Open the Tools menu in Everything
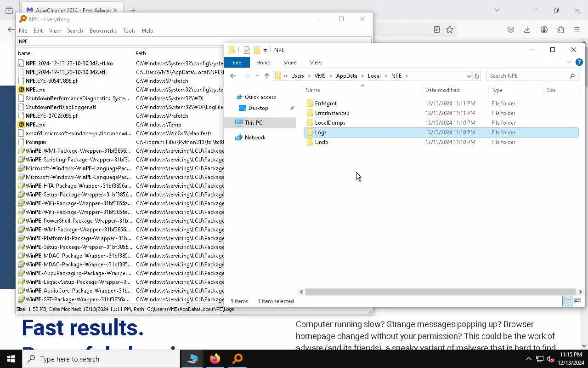The width and height of the screenshot is (588, 368). [x=129, y=31]
